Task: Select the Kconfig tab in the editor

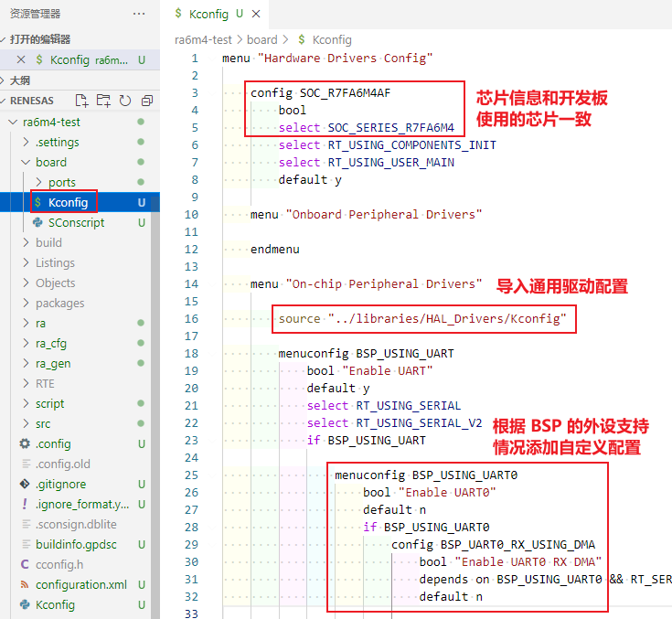Action: 208,15
